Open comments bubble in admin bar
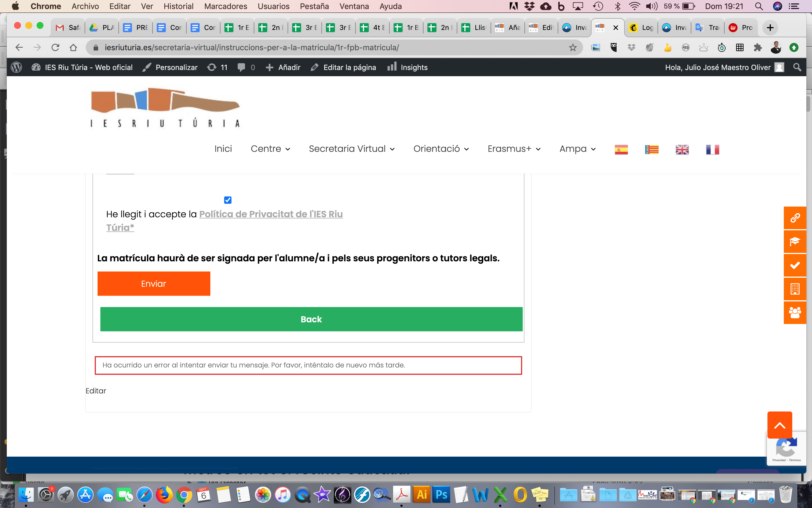The image size is (812, 508). [246, 67]
